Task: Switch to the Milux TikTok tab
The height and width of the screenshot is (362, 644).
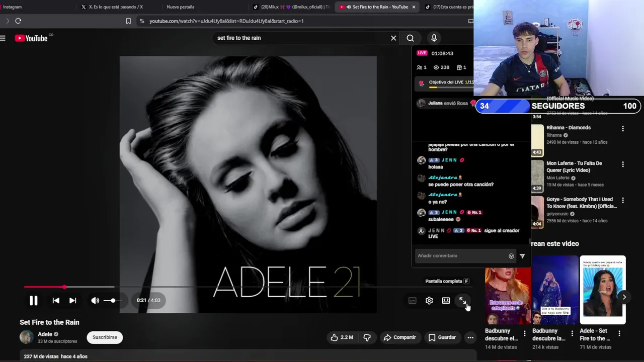Action: tap(291, 7)
